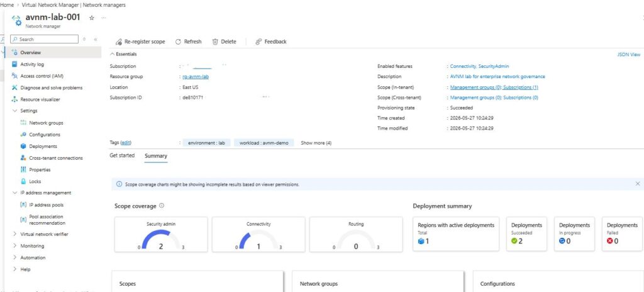Collapse the Essentials section
This screenshot has width=644, height=292.
tap(112, 54)
